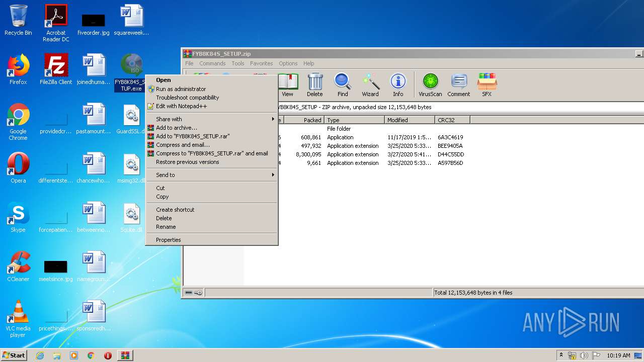Sort by the CRC32 column header
644x362 pixels.
pyautogui.click(x=452, y=120)
